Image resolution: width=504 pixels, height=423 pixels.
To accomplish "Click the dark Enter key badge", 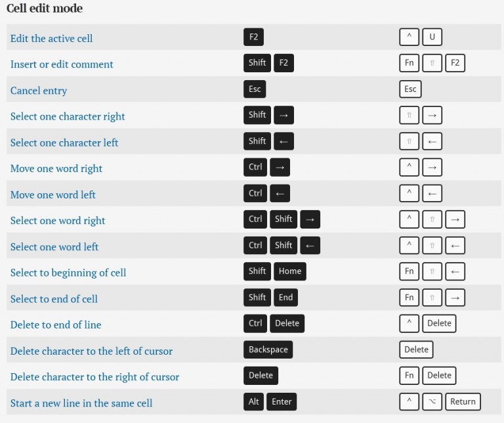I will (x=282, y=401).
